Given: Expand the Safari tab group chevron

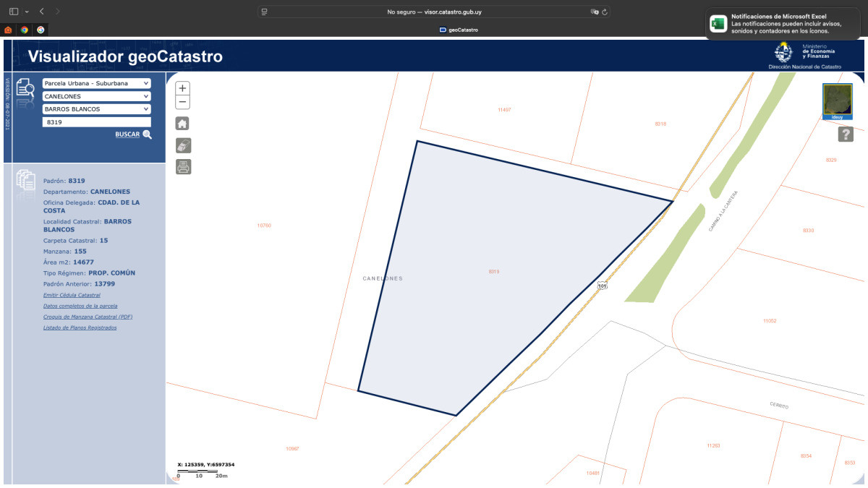Looking at the screenshot, I should 27,12.
